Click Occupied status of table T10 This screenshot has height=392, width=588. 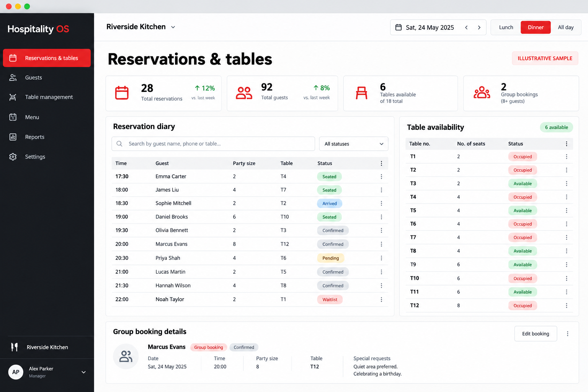[x=523, y=278]
